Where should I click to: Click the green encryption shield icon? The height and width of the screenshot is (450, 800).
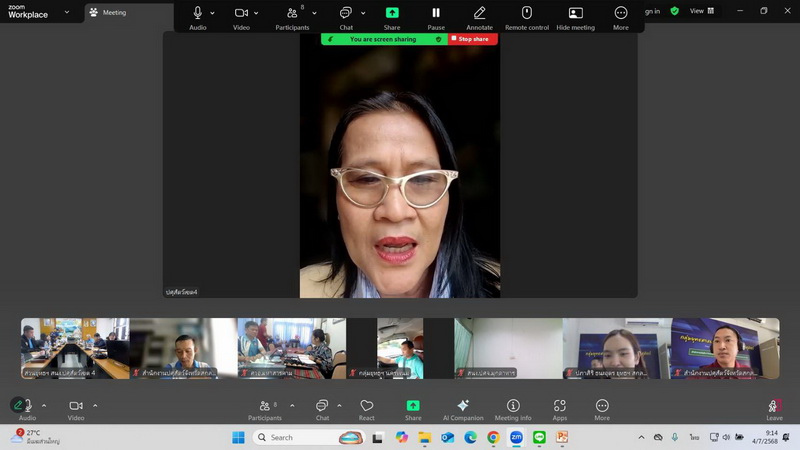(674, 11)
